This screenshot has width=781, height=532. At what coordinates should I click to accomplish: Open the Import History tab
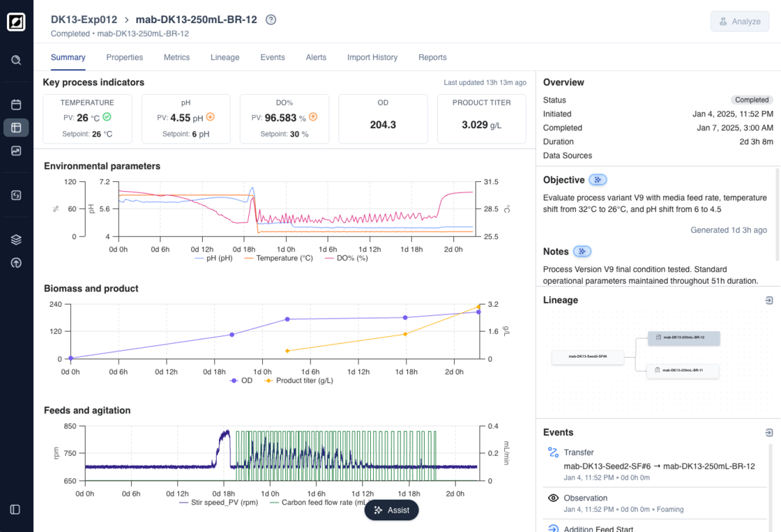[x=372, y=57]
